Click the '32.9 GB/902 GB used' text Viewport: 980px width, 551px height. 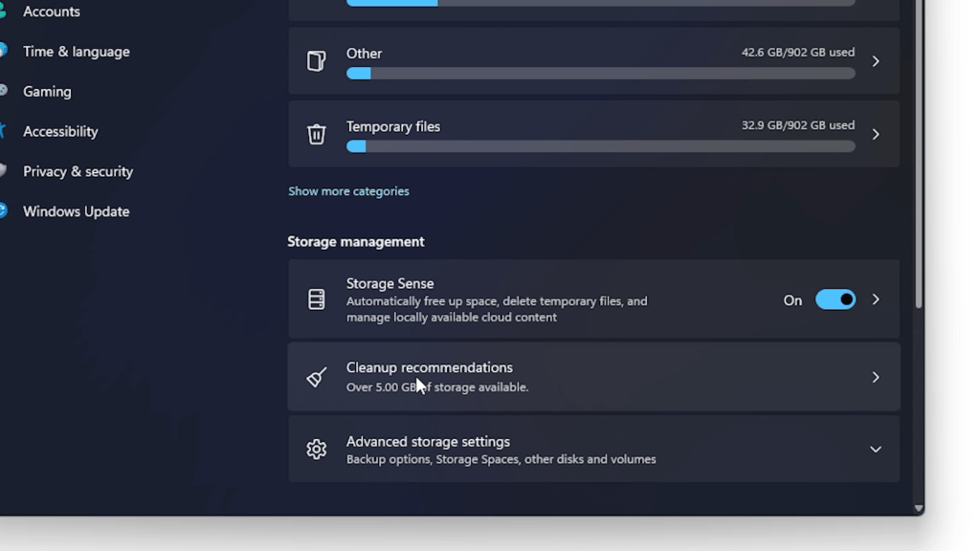point(798,125)
